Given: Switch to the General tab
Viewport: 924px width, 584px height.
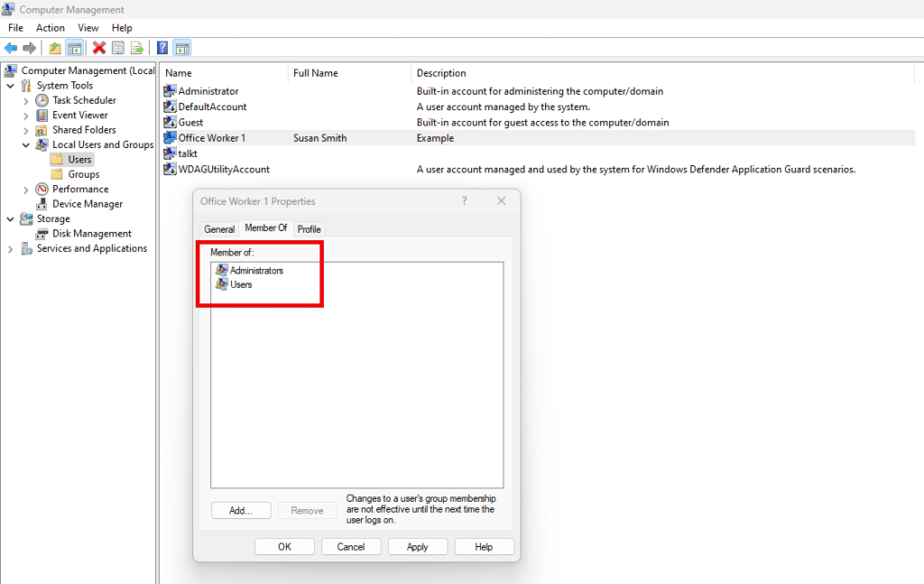Looking at the screenshot, I should click(219, 229).
